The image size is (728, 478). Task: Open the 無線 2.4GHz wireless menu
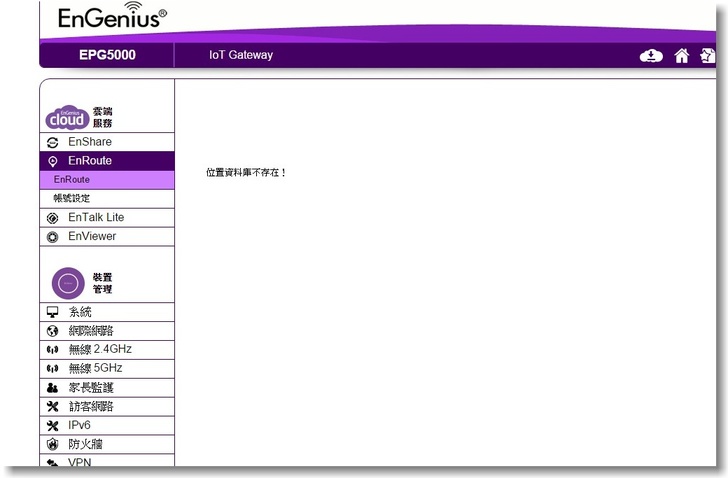point(107,349)
